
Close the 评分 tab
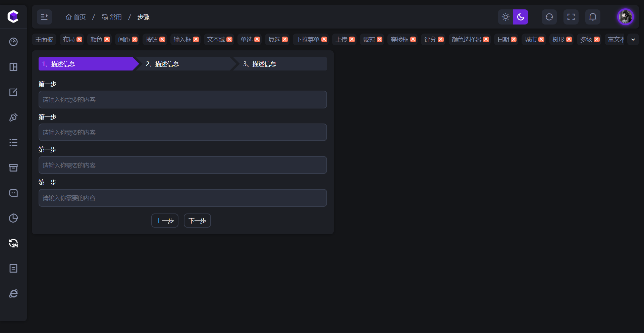[x=441, y=39]
